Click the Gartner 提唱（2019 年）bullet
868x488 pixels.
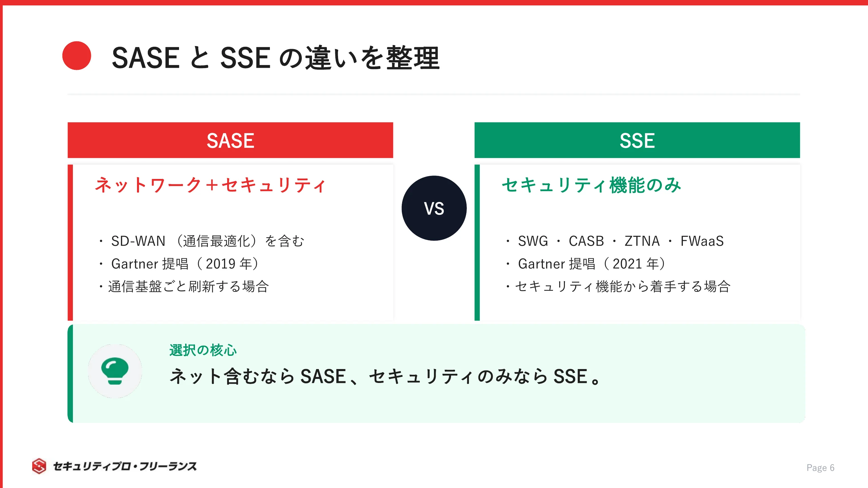(x=179, y=264)
